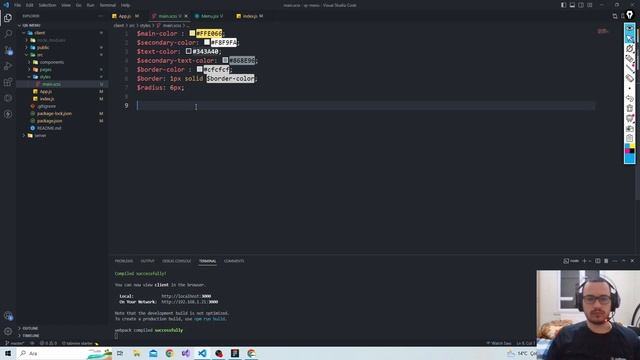The image size is (640, 360).
Task: Open the Extensions view
Action: [x=8, y=82]
